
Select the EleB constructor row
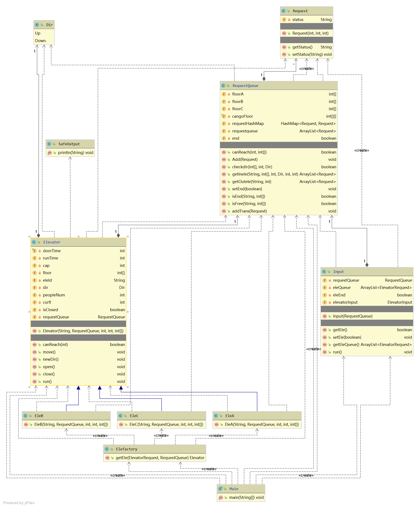pyautogui.click(x=71, y=424)
